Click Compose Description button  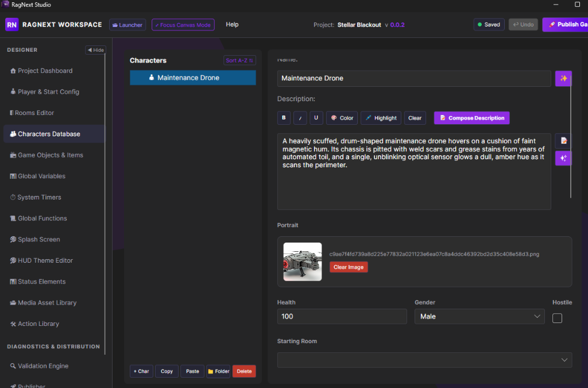coord(472,118)
